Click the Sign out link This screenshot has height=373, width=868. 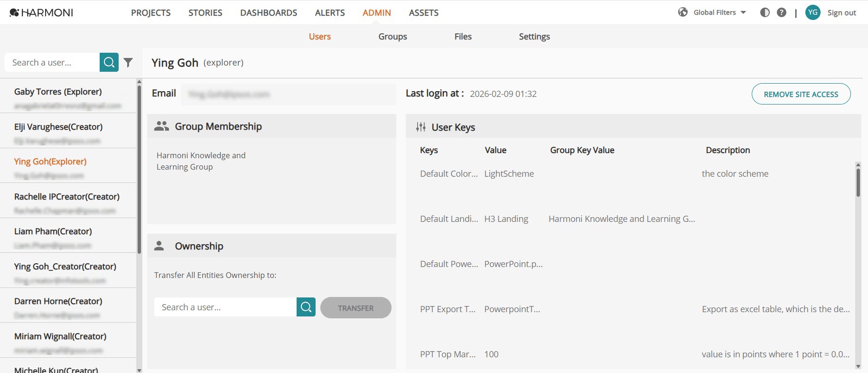842,13
